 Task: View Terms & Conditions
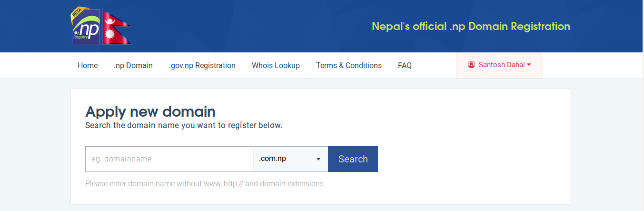(x=349, y=65)
